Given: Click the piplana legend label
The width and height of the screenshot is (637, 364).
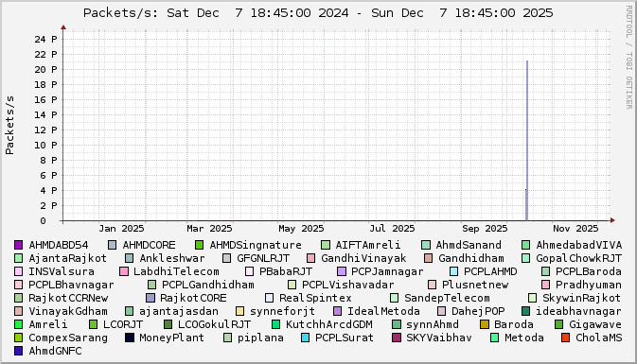Looking at the screenshot, I should (x=260, y=338).
